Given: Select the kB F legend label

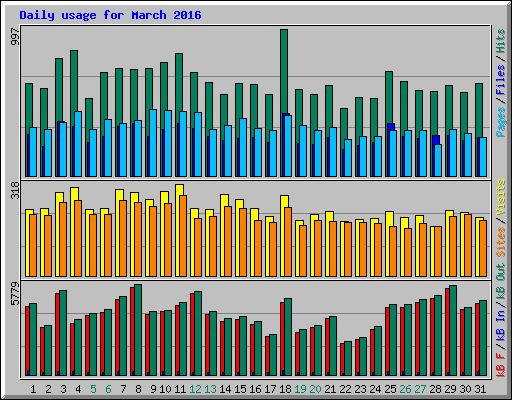Looking at the screenshot, I should click(x=501, y=365).
